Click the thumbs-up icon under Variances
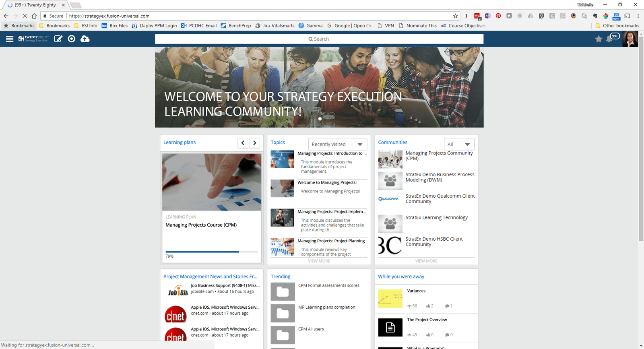 (428, 306)
